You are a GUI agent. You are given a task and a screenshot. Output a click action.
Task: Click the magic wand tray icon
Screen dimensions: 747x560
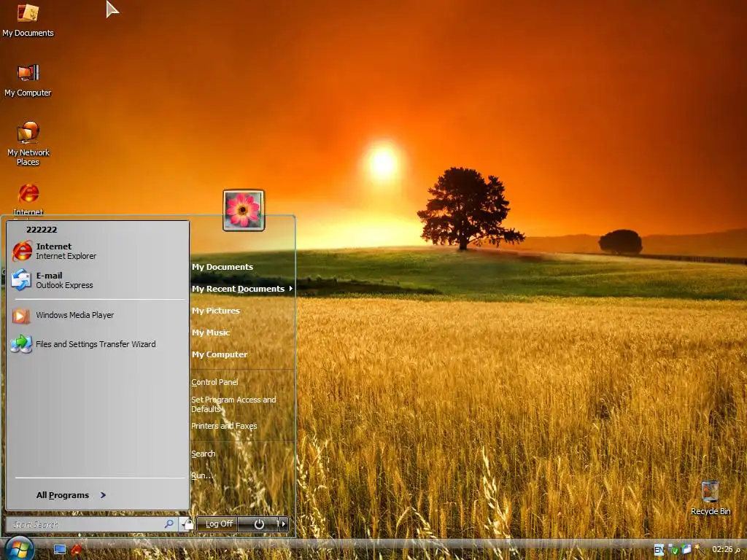700,549
